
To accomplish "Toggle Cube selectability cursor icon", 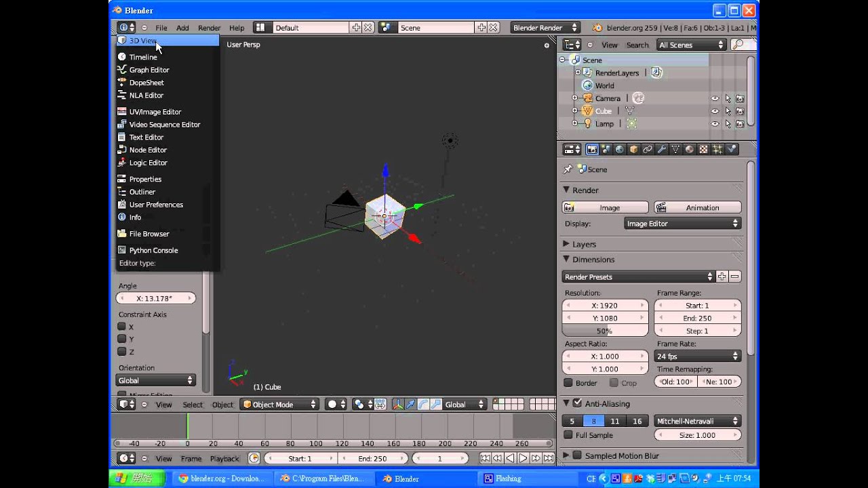I will click(x=728, y=111).
